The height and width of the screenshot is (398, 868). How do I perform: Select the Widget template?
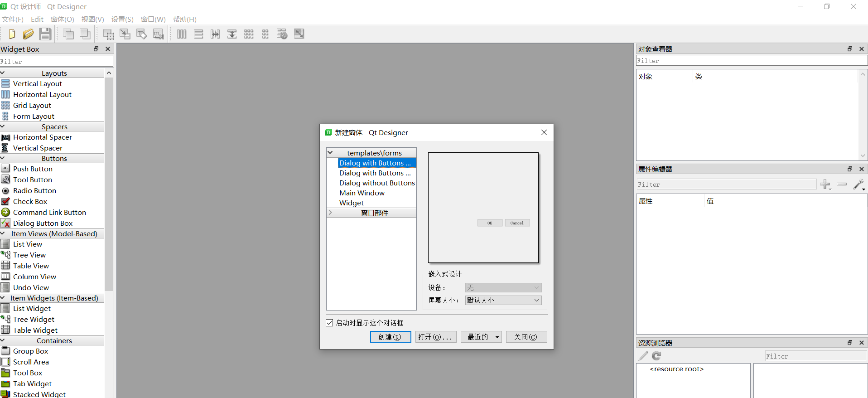(352, 203)
